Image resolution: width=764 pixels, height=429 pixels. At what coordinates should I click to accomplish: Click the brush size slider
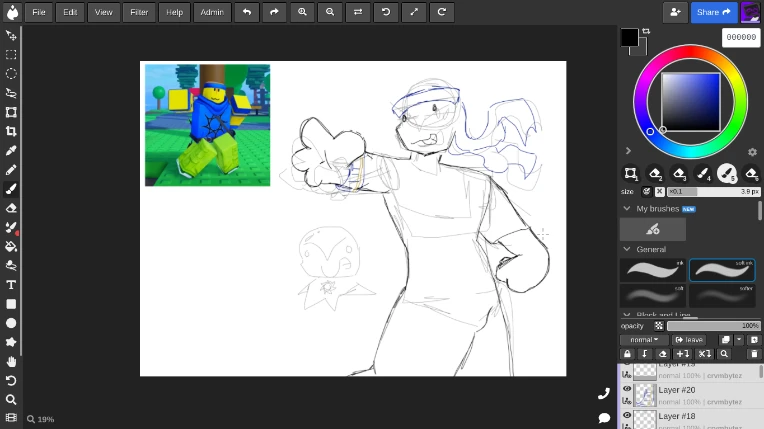coord(713,192)
